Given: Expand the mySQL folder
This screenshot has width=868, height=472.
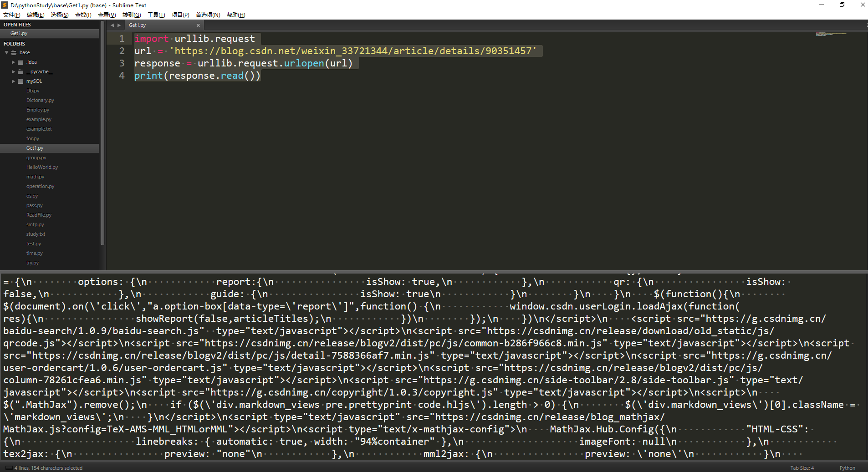Looking at the screenshot, I should click(x=14, y=81).
